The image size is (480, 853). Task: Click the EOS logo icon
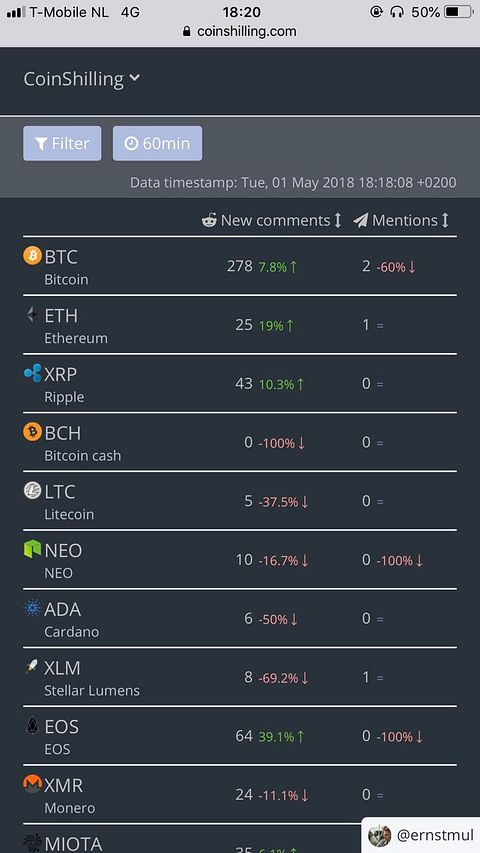[x=32, y=725]
